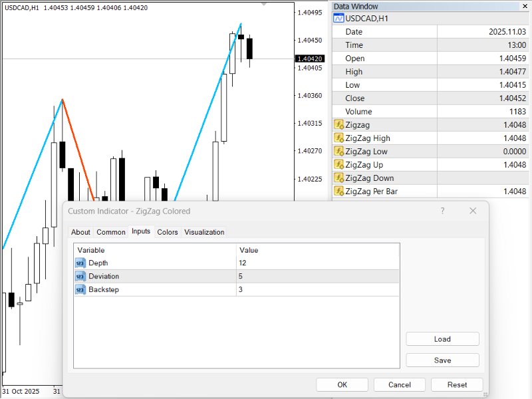The height and width of the screenshot is (399, 532).
Task: Click the ZigZag Up function icon
Action: [x=340, y=164]
